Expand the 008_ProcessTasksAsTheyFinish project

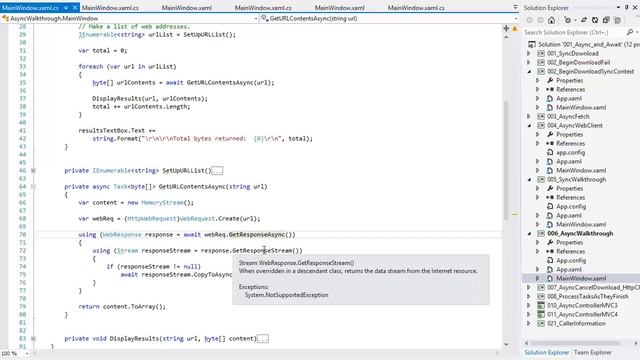click(x=529, y=296)
